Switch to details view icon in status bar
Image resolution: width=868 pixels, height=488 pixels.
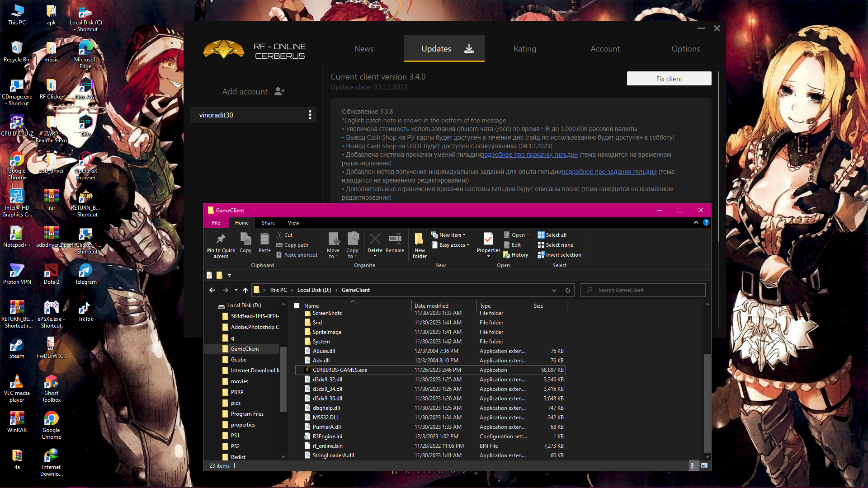coord(693,465)
